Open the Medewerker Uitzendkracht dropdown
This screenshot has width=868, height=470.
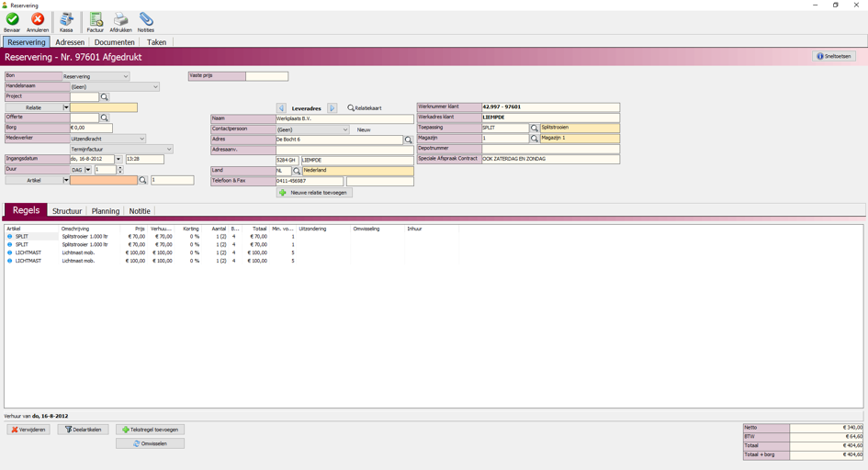(x=141, y=139)
